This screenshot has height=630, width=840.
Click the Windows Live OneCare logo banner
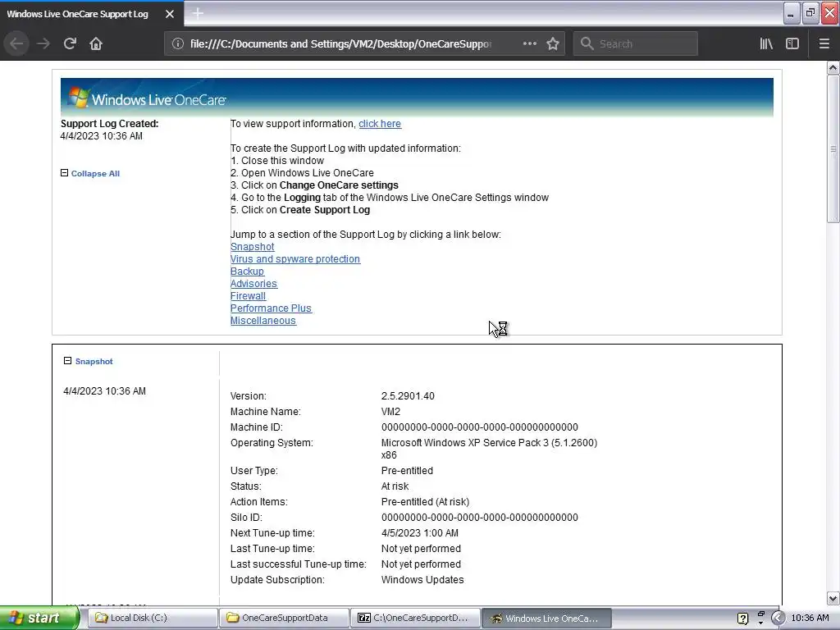pos(417,98)
